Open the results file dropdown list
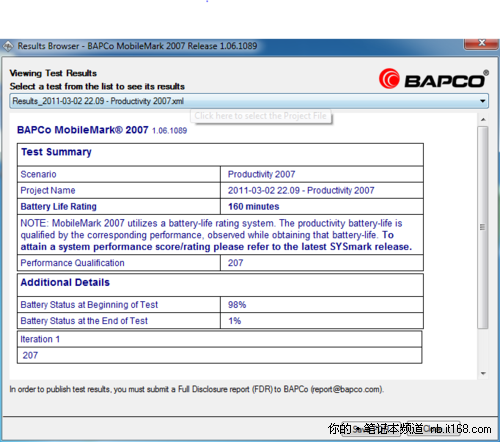The image size is (500, 442). pyautogui.click(x=249, y=101)
